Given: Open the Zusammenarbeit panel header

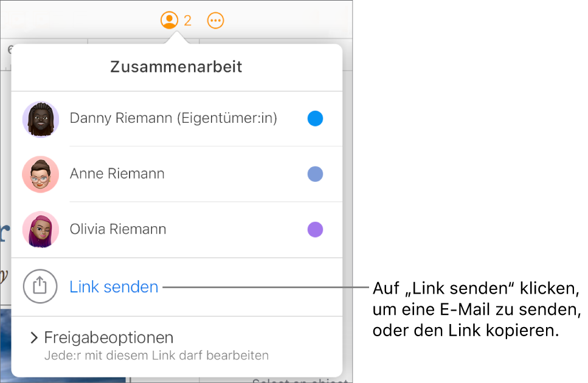Looking at the screenshot, I should pos(176,67).
